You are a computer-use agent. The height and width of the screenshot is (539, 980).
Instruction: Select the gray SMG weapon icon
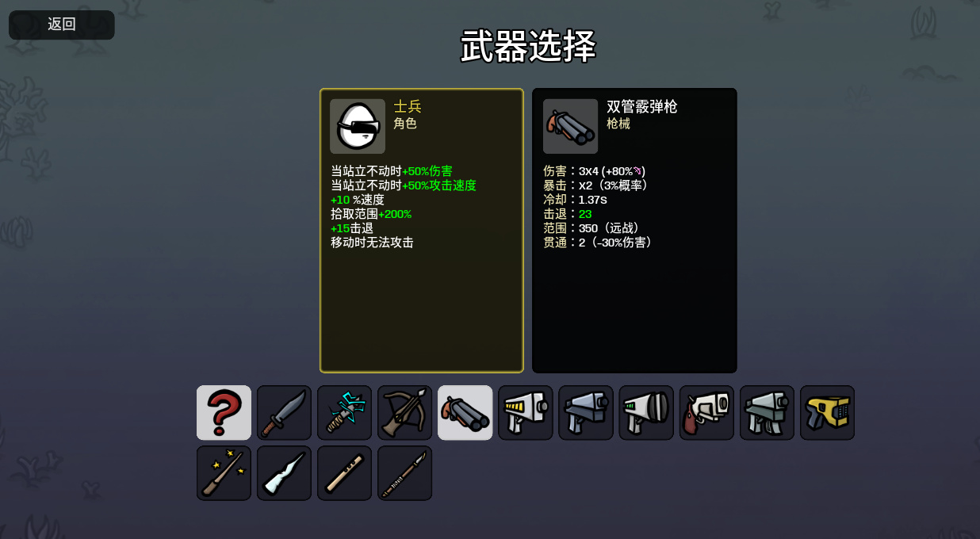767,413
